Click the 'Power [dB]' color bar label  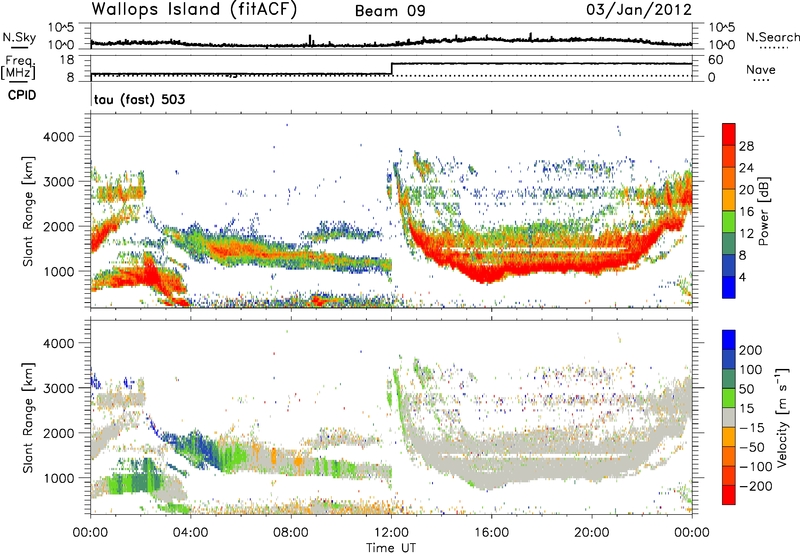[763, 212]
